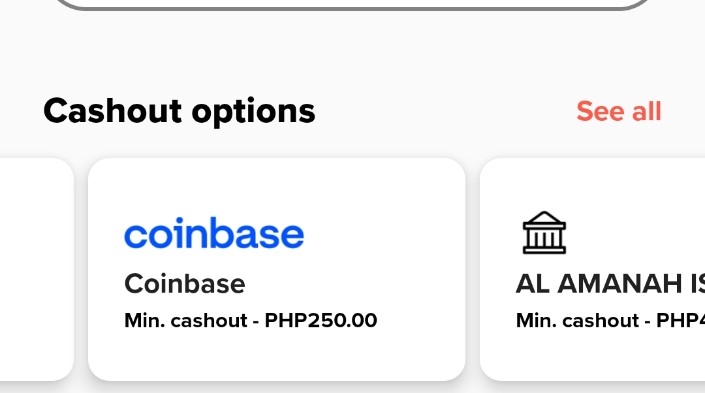Tap the Min. cashout text under AL AMANAH
The width and height of the screenshot is (705, 393).
(610, 321)
